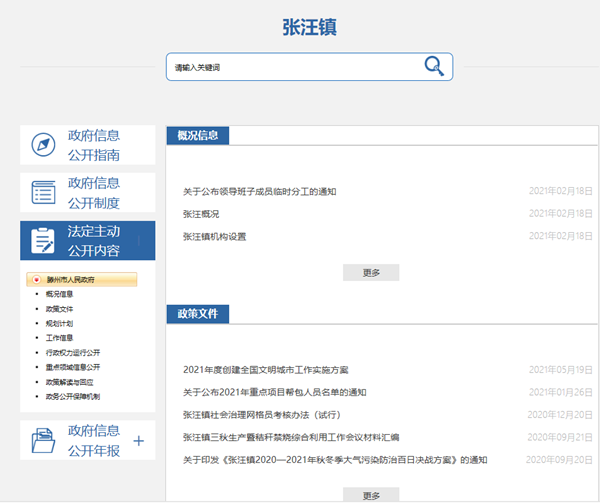Select 规划计划 in the sidebar list
600x504 pixels.
[x=59, y=324]
